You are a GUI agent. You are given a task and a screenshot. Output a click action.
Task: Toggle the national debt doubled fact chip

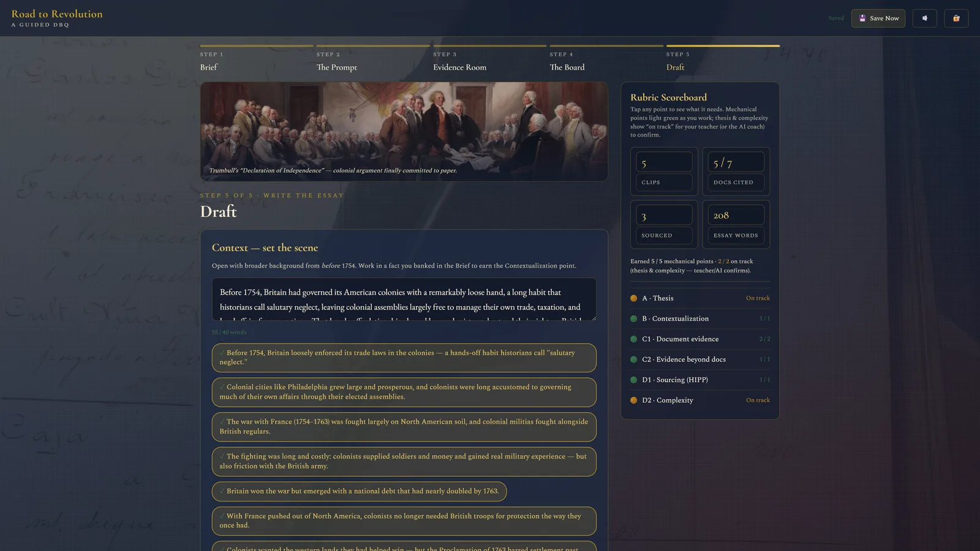[359, 491]
